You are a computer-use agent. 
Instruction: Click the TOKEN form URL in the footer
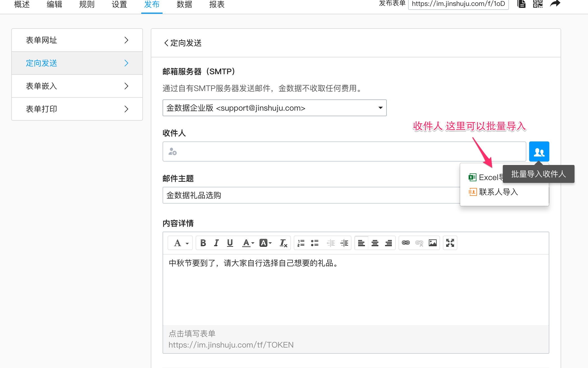point(231,345)
